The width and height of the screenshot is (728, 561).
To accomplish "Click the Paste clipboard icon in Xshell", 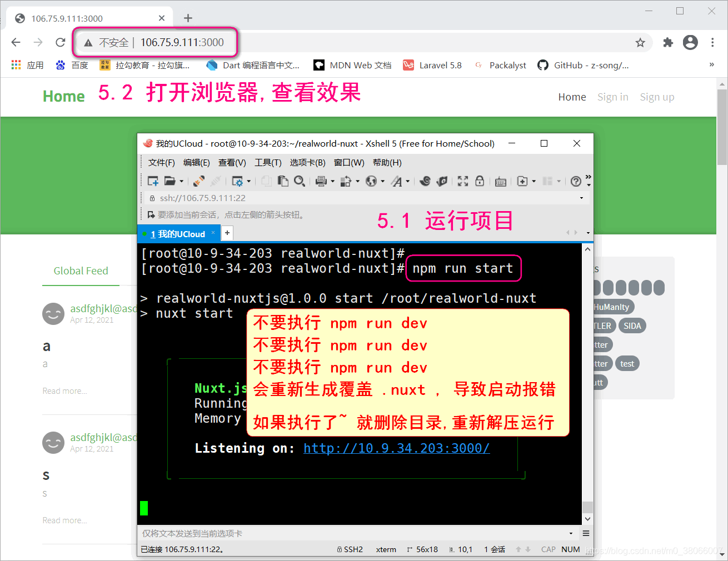I will pyautogui.click(x=283, y=181).
